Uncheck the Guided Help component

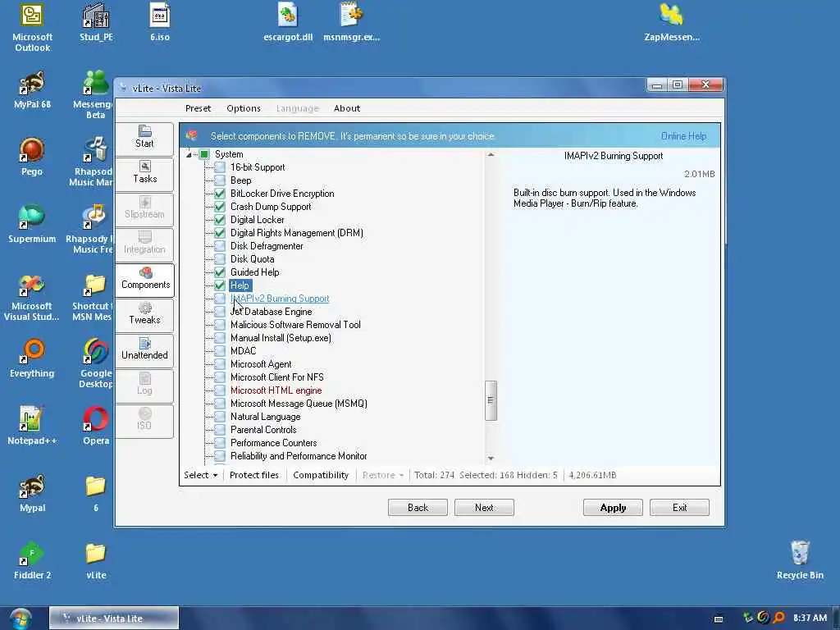(220, 272)
